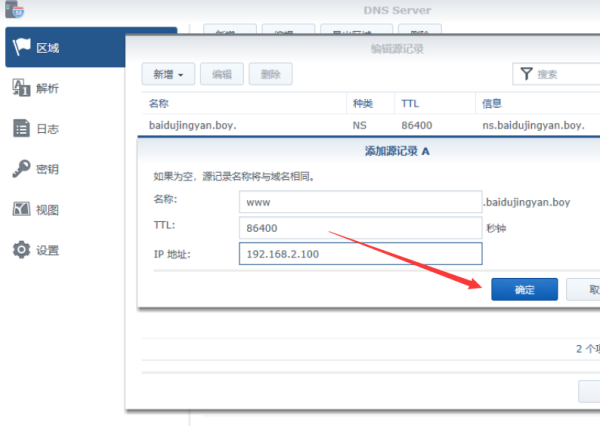
Task: Open the 设置 (Settings) page
Action: pyautogui.click(x=47, y=250)
